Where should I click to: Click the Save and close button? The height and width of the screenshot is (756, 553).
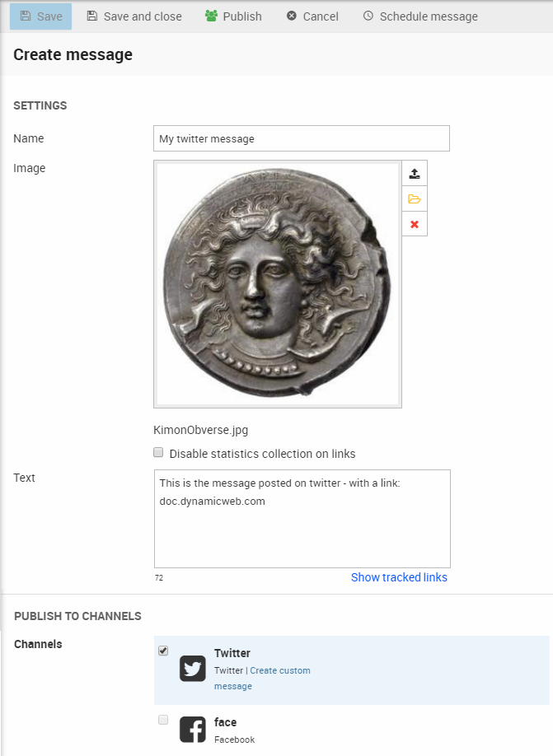(x=134, y=16)
